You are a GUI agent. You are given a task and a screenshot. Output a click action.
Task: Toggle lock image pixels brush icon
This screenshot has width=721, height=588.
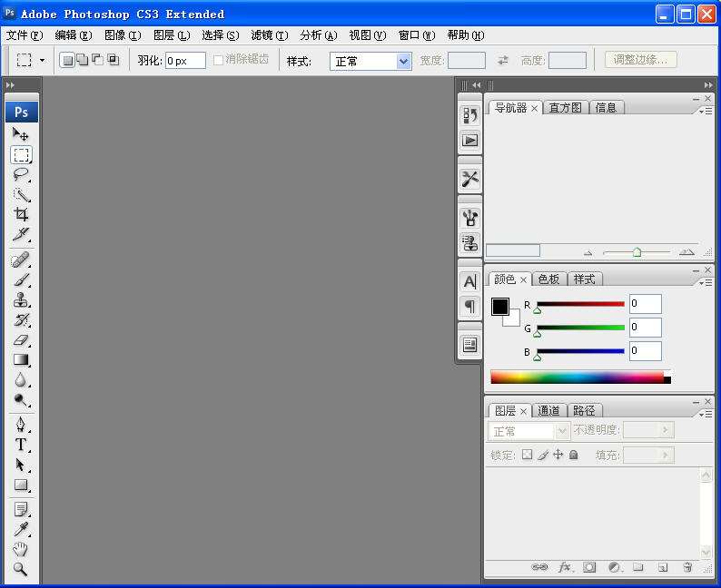pos(543,455)
